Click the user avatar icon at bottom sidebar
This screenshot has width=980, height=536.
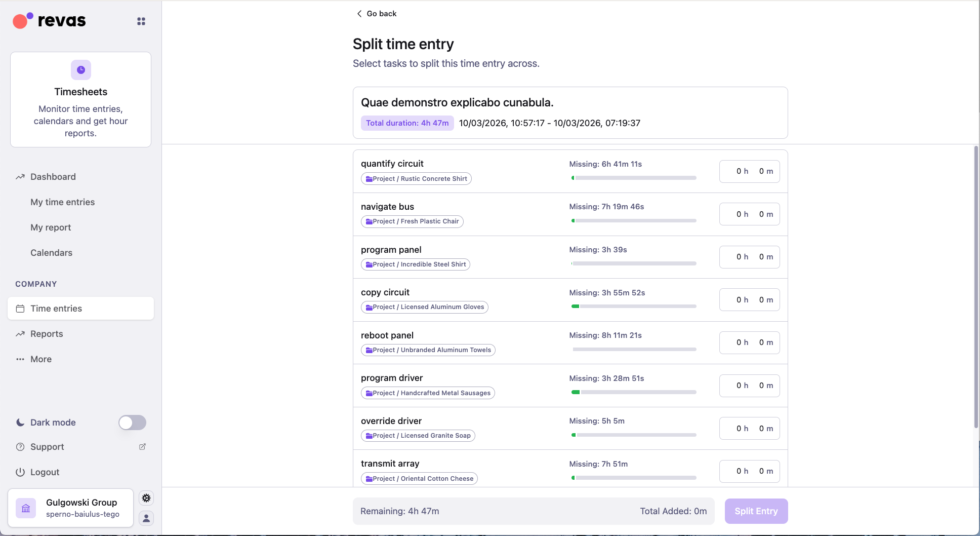click(x=146, y=518)
